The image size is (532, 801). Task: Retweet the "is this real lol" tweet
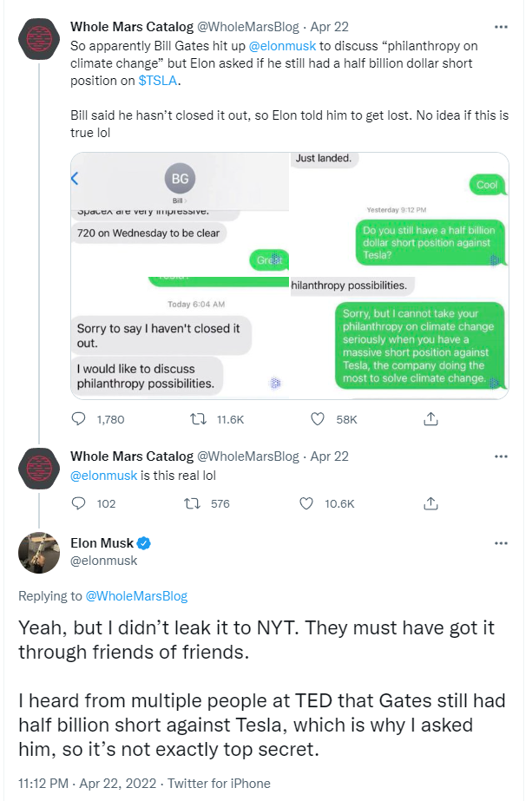coord(198,503)
